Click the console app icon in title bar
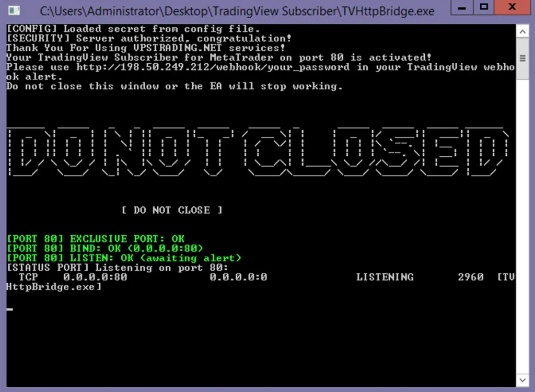 click(14, 10)
